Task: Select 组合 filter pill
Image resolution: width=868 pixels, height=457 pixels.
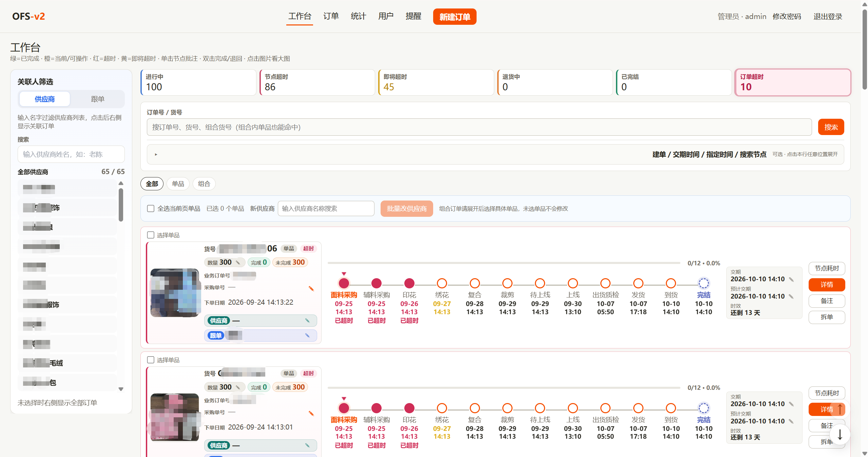Action: tap(204, 184)
